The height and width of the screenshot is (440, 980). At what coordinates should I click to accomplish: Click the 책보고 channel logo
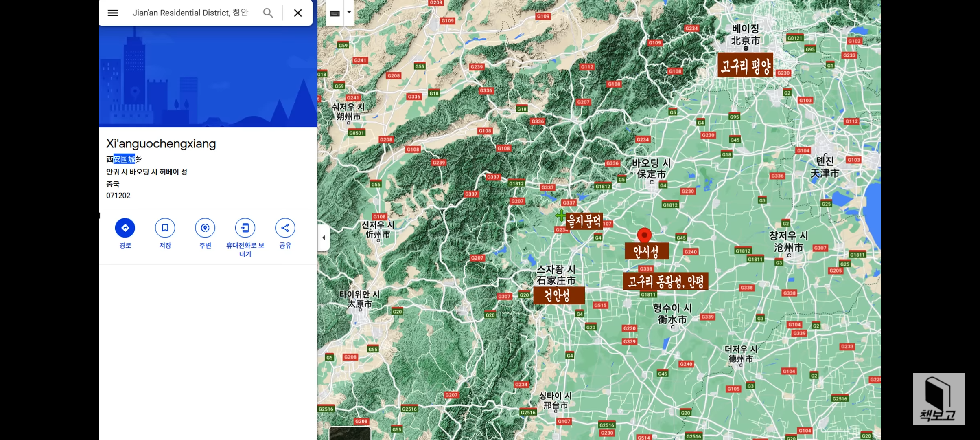coord(938,398)
